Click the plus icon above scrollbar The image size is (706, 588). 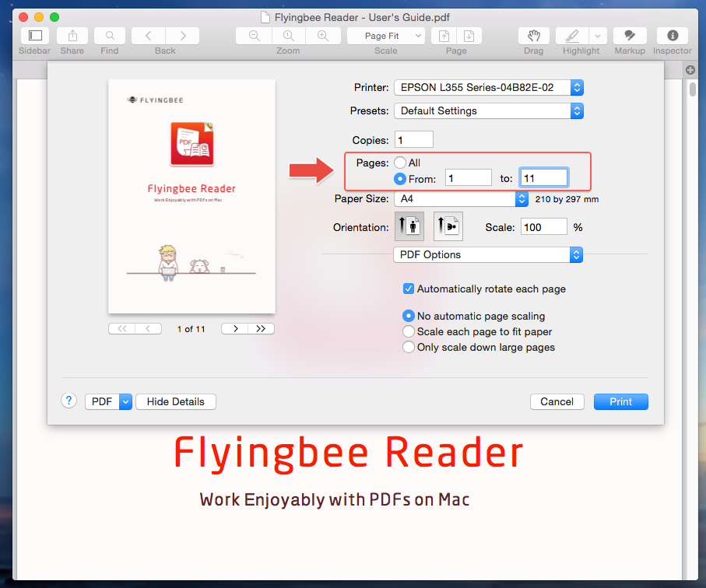690,70
